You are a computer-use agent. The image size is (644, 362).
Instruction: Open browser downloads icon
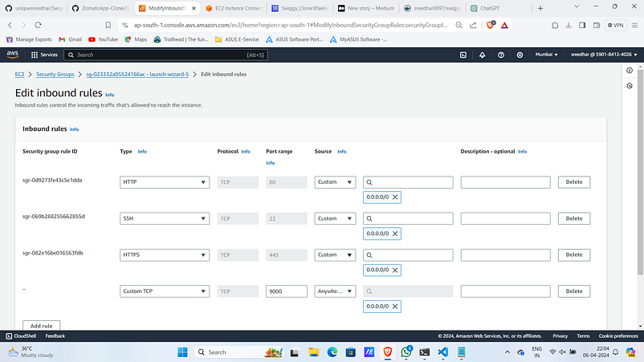569,25
